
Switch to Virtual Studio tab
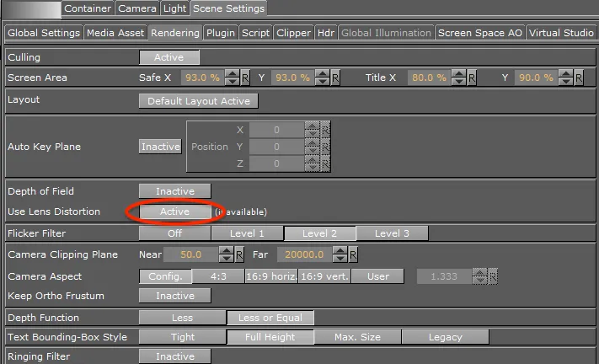pos(561,33)
